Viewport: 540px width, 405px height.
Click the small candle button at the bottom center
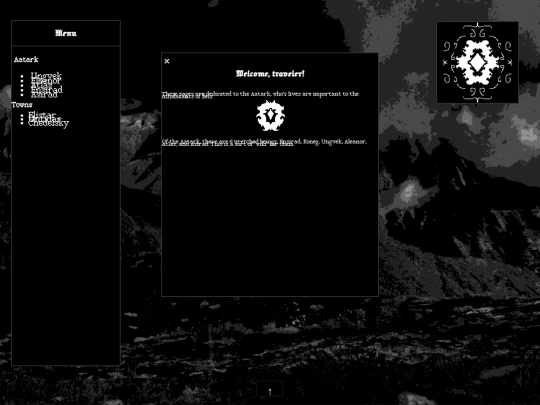click(x=270, y=389)
